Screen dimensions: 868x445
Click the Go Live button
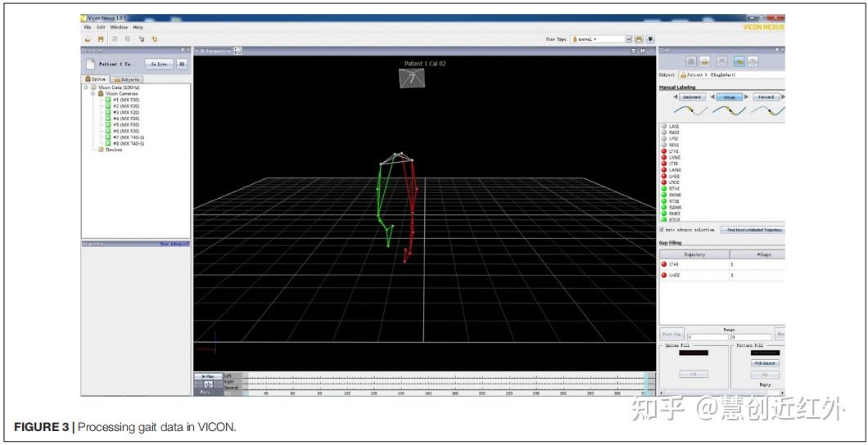159,64
